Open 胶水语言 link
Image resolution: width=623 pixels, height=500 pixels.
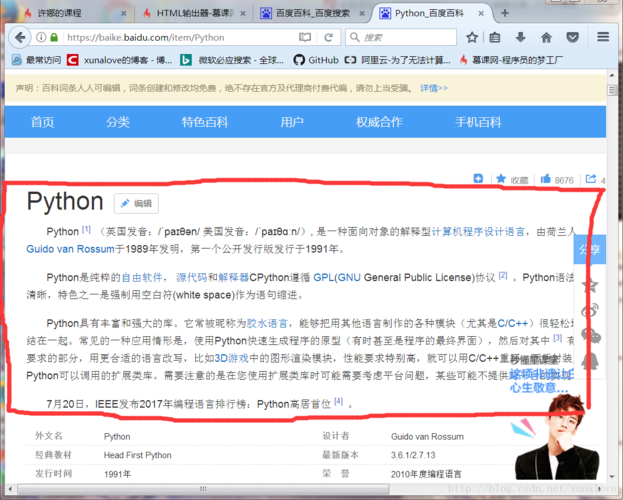click(x=267, y=324)
